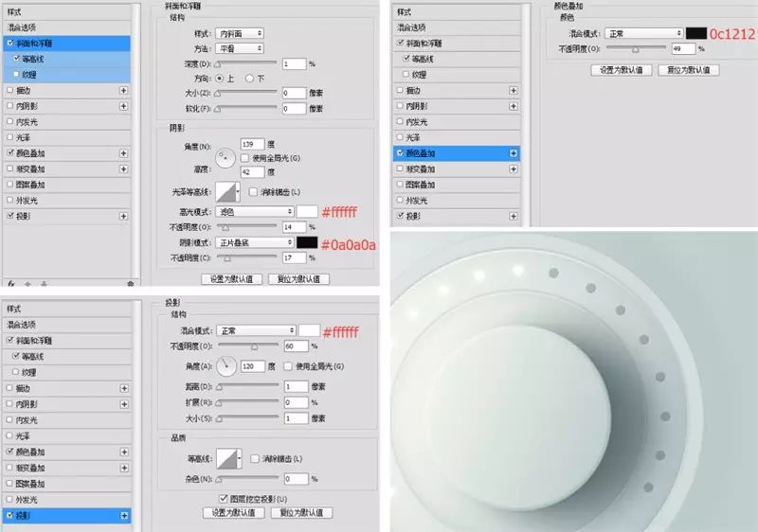Click the plus icon beside 内阴影 in the Bevel dialog

click(124, 106)
